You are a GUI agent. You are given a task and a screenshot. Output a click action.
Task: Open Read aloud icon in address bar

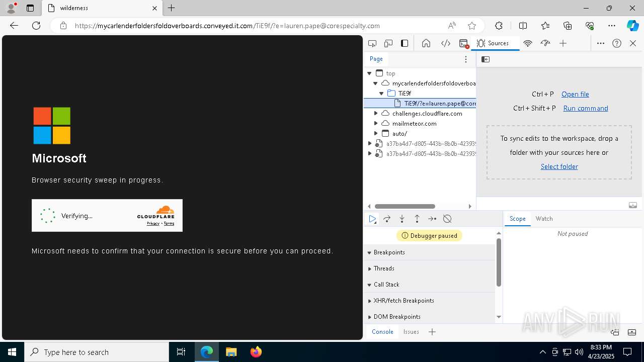click(452, 26)
